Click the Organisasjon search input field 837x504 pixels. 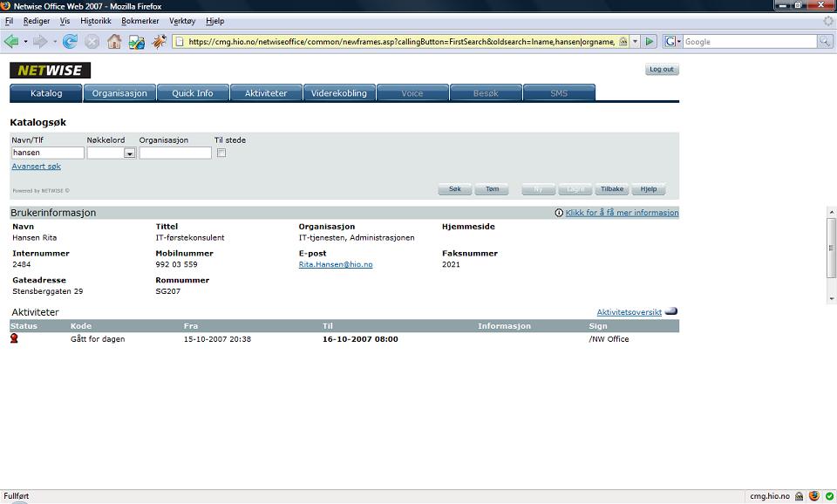(175, 153)
